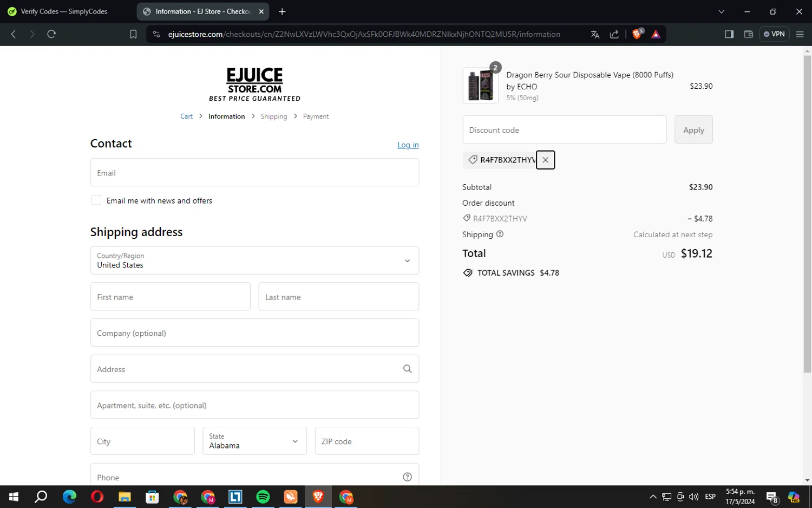Click the Log in link
The width and height of the screenshot is (812, 508).
(x=408, y=145)
